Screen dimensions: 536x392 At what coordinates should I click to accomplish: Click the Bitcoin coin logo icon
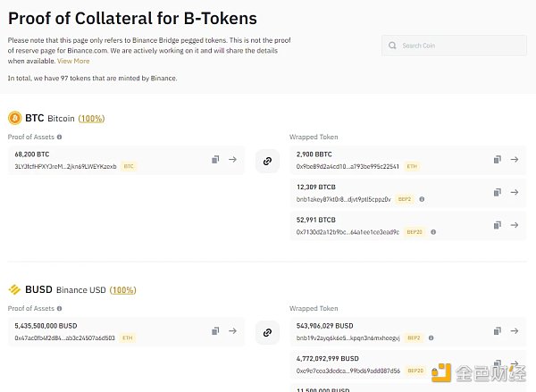[x=14, y=118]
